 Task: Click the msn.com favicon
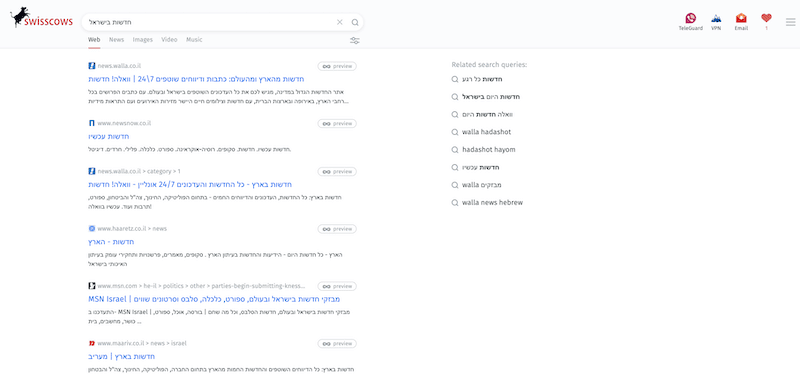coord(91,286)
